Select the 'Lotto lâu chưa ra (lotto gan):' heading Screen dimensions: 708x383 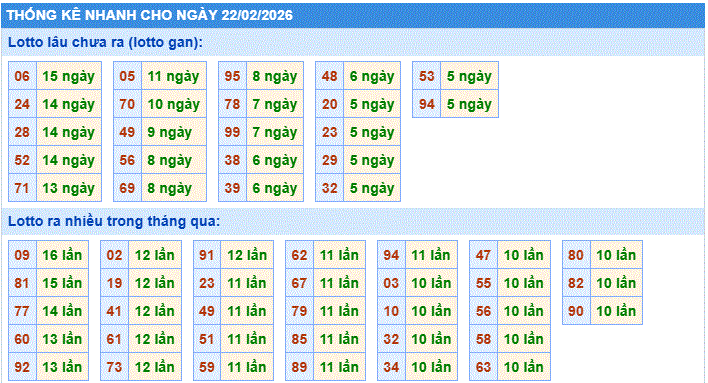click(105, 42)
